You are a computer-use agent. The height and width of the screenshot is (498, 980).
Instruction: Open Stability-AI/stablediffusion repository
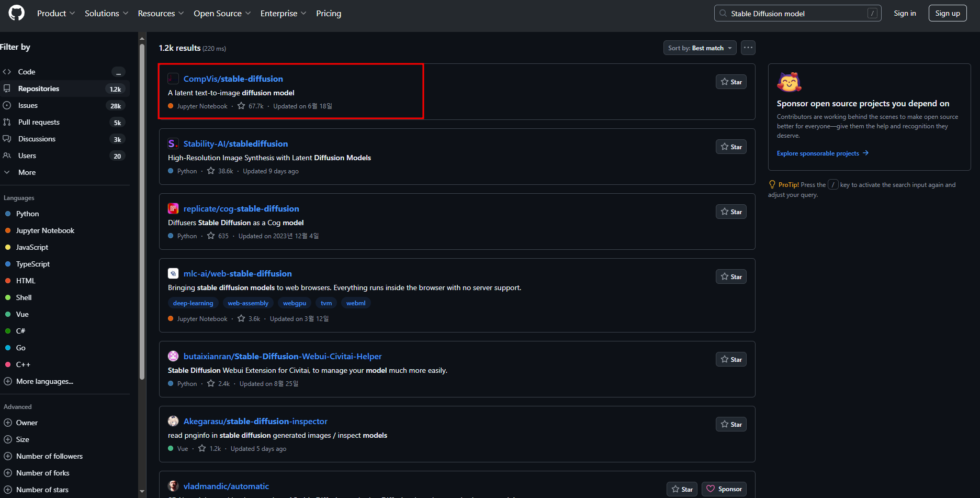pos(235,143)
